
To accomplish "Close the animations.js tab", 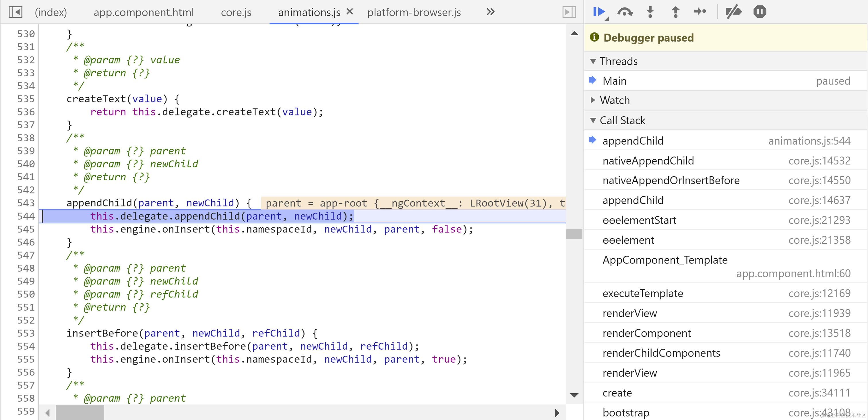I will coord(350,12).
